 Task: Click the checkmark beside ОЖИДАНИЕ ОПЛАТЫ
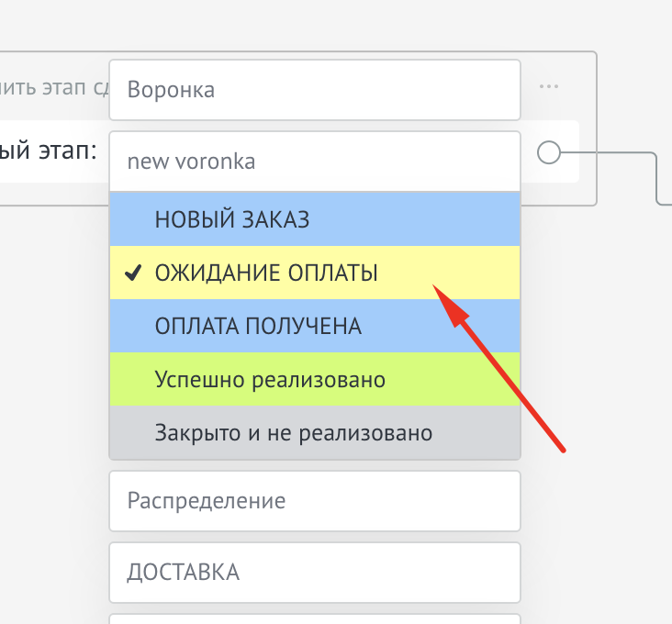tap(132, 273)
